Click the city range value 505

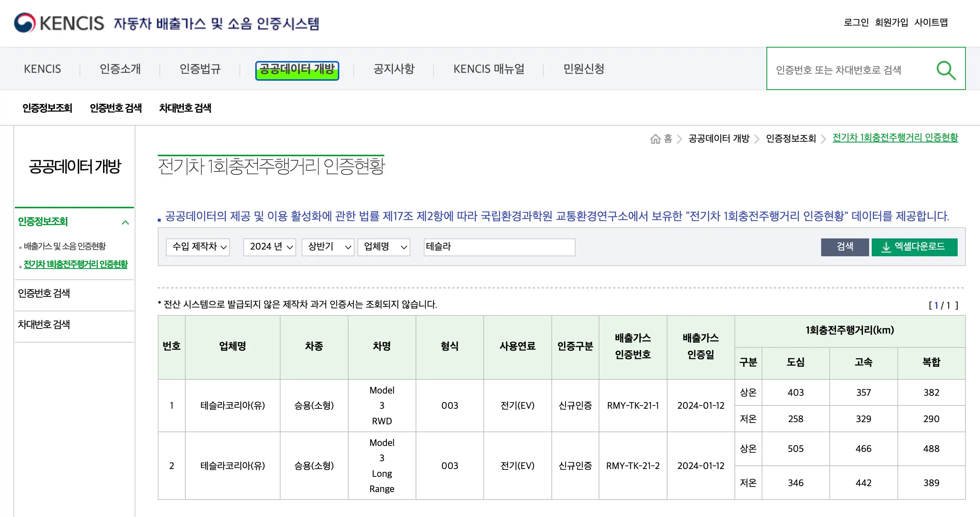pos(795,449)
